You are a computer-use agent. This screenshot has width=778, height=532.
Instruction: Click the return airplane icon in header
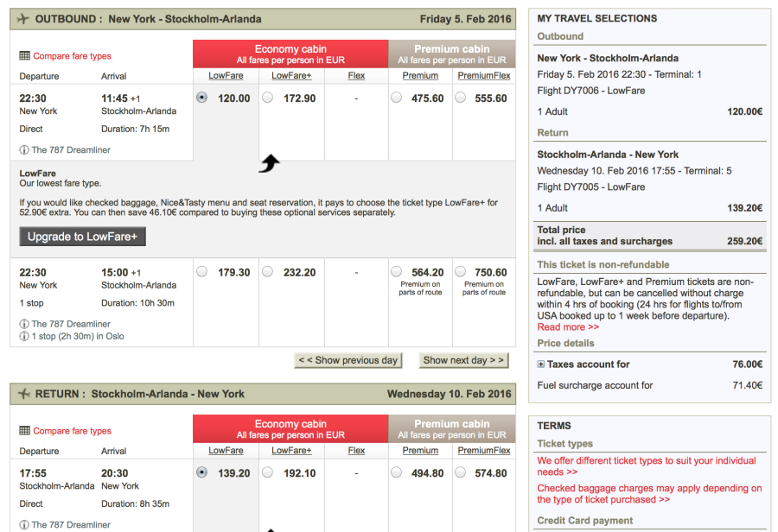click(x=22, y=394)
